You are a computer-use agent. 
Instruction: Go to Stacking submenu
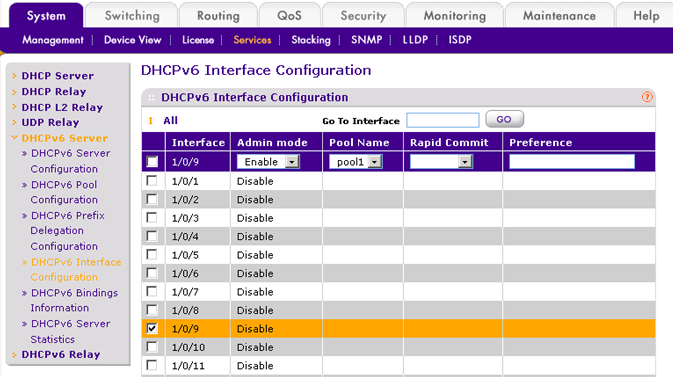click(311, 40)
